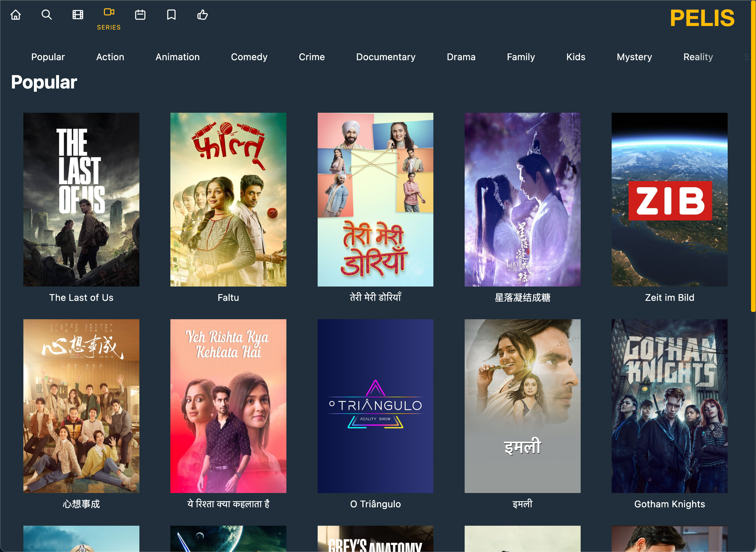Select the Popular genre tab
This screenshot has width=756, height=552.
click(48, 57)
